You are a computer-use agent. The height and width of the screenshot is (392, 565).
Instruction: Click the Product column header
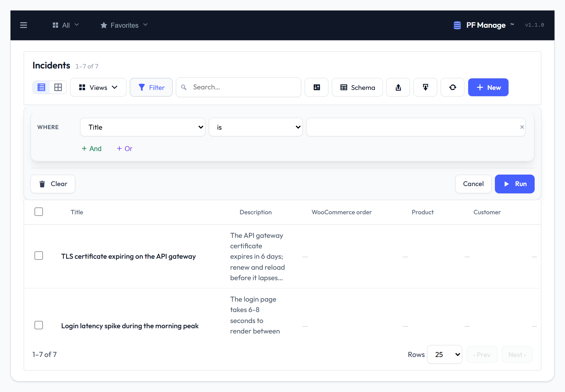click(x=422, y=212)
